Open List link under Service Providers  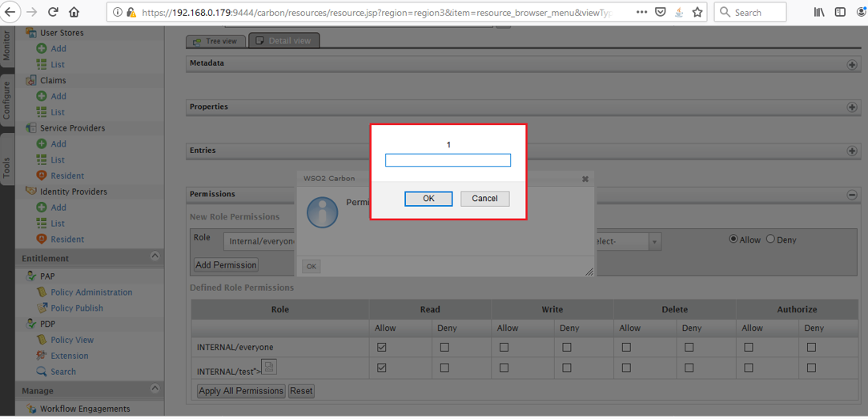click(x=58, y=160)
